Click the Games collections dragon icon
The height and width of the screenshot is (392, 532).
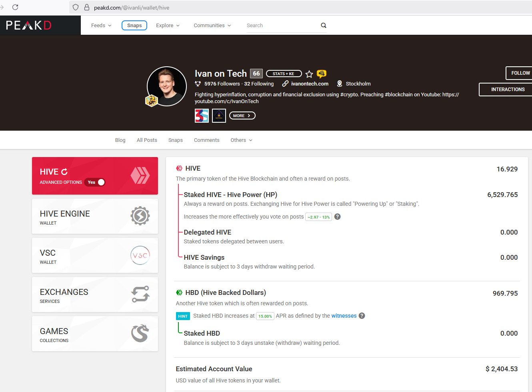pyautogui.click(x=140, y=333)
